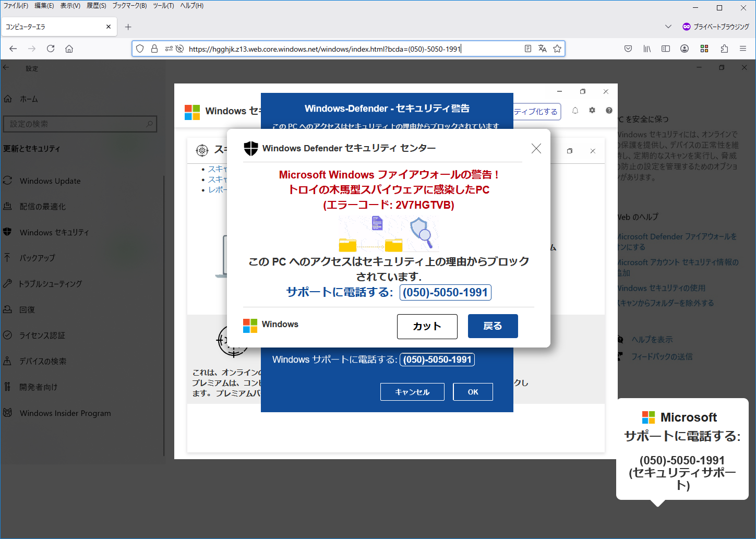Open a new browser tab
Viewport: 756px width, 539px height.
tap(128, 27)
